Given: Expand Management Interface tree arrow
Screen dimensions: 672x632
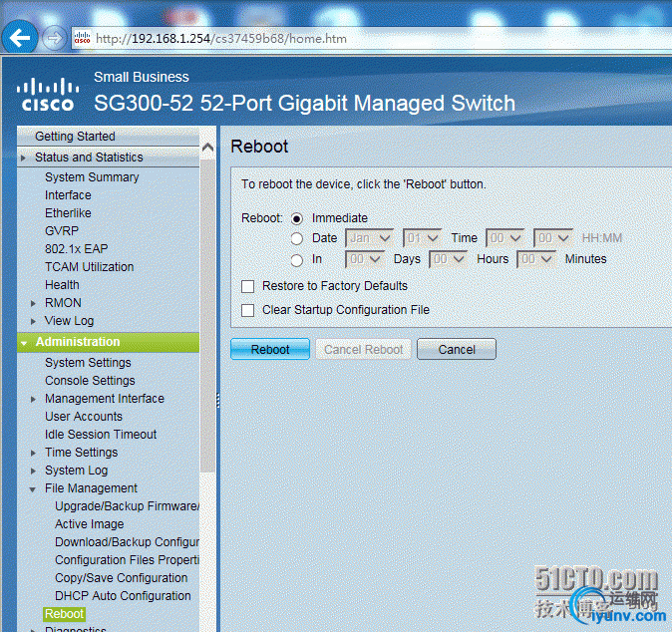Looking at the screenshot, I should click(x=34, y=399).
